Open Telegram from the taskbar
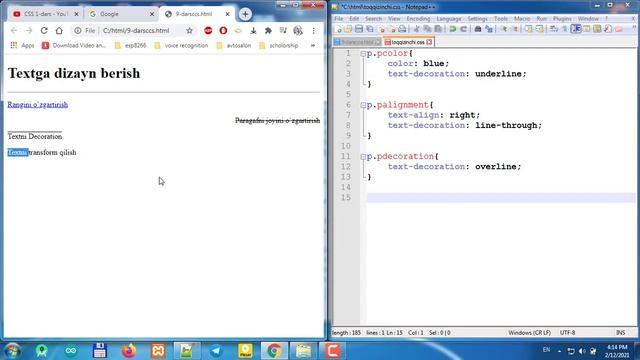 click(216, 351)
